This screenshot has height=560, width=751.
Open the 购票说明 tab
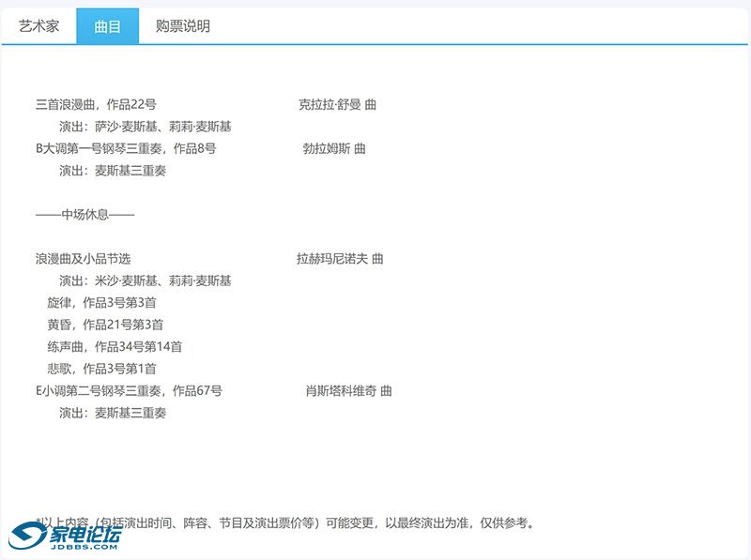(182, 26)
